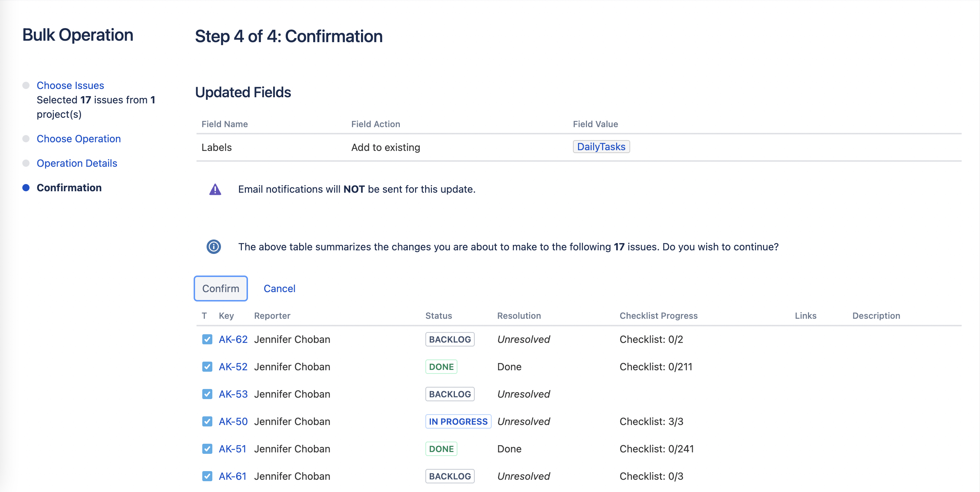
Task: Toggle the AK-61 issue checkbox
Action: tap(207, 477)
